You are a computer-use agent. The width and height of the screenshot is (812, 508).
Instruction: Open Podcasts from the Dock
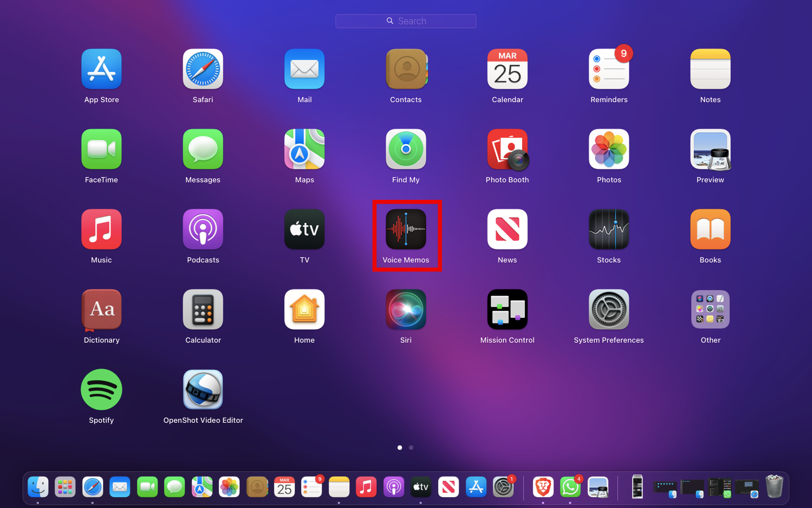point(394,487)
